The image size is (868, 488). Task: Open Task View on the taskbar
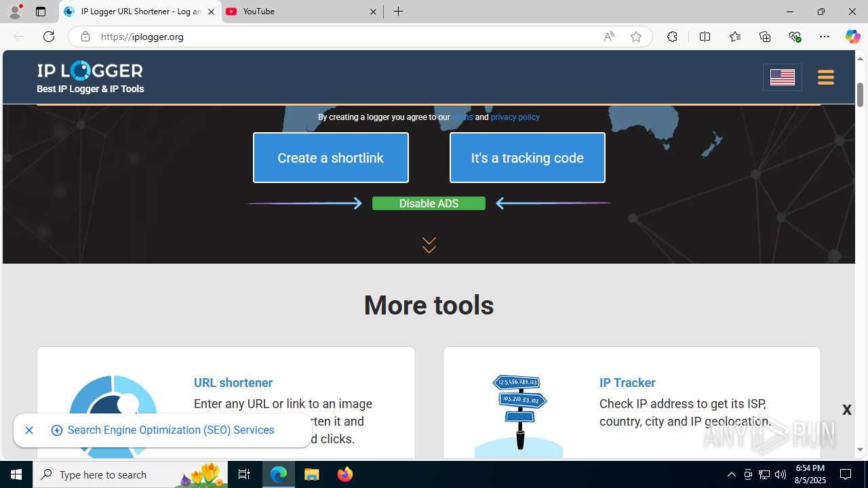pyautogui.click(x=244, y=474)
